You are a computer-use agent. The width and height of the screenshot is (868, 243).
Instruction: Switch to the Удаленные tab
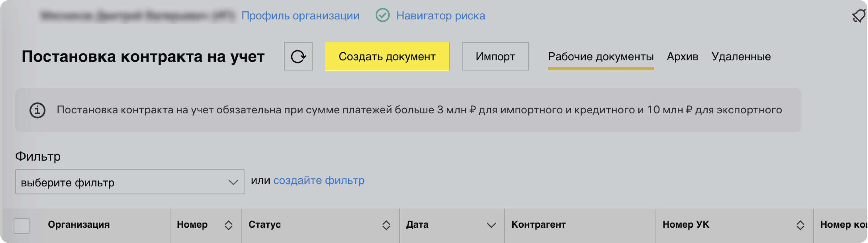[x=741, y=57]
